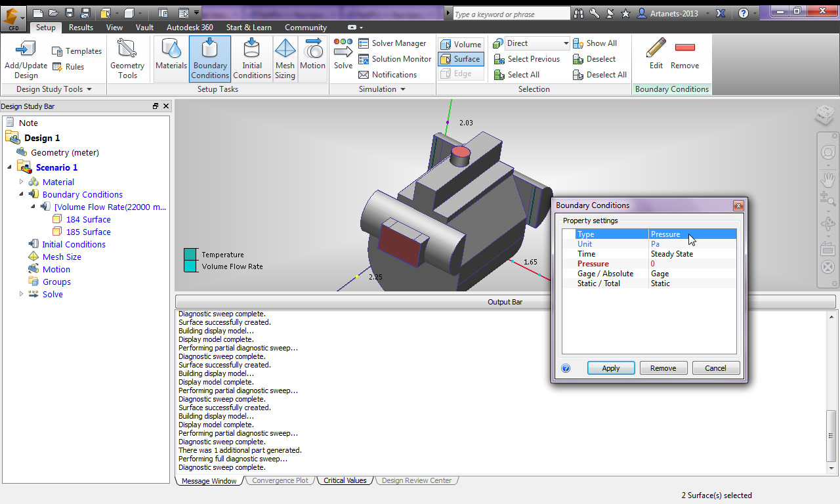The image size is (840, 504).
Task: Open Notifications in Simulation panel
Action: click(387, 75)
